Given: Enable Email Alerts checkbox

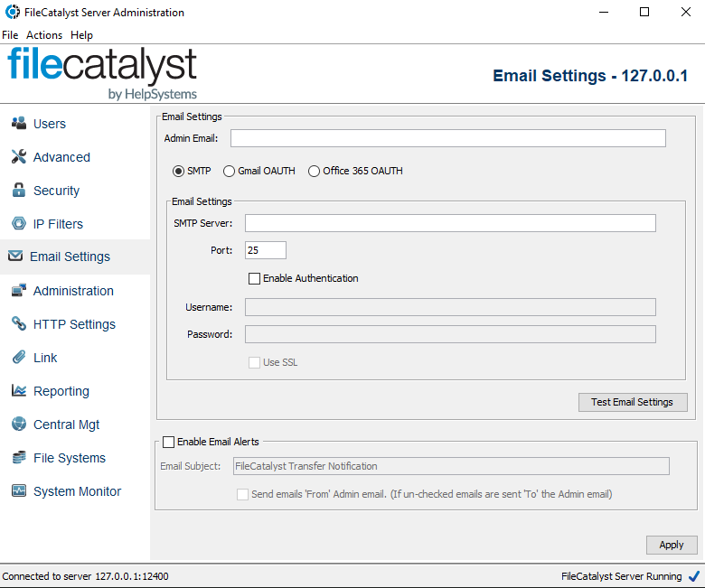Looking at the screenshot, I should pos(169,442).
